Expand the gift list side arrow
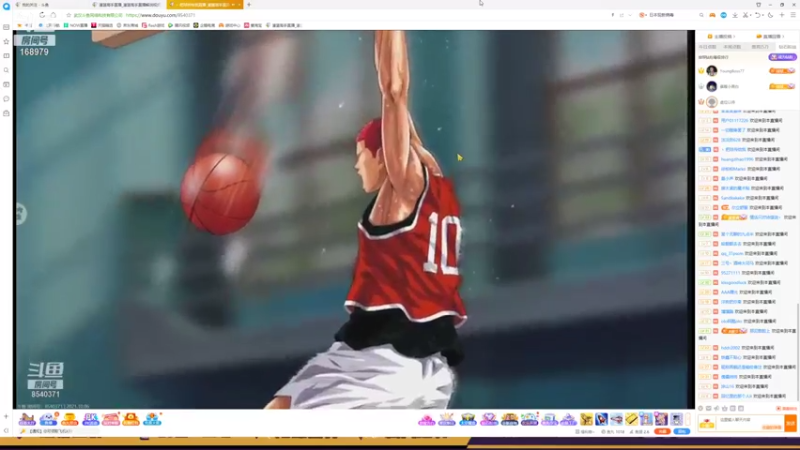The width and height of the screenshot is (800, 450). pos(688,419)
